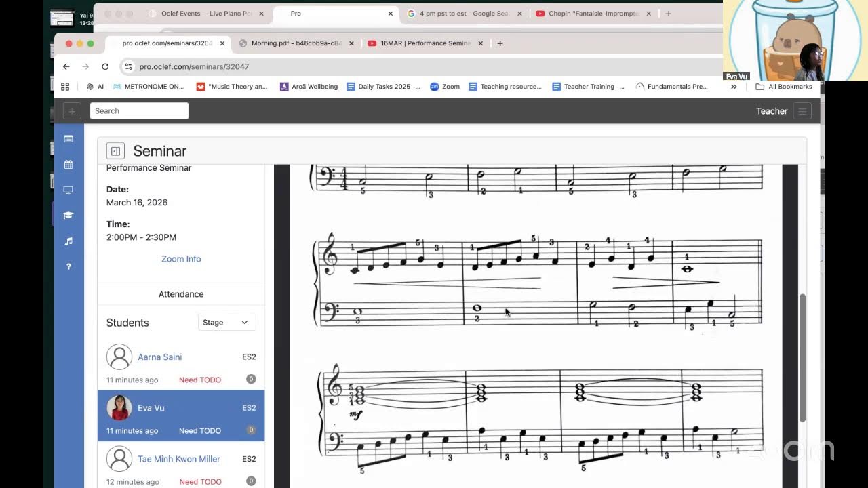Click the browser address bar URL
Viewport: 868px width, 488px height.
(x=194, y=66)
